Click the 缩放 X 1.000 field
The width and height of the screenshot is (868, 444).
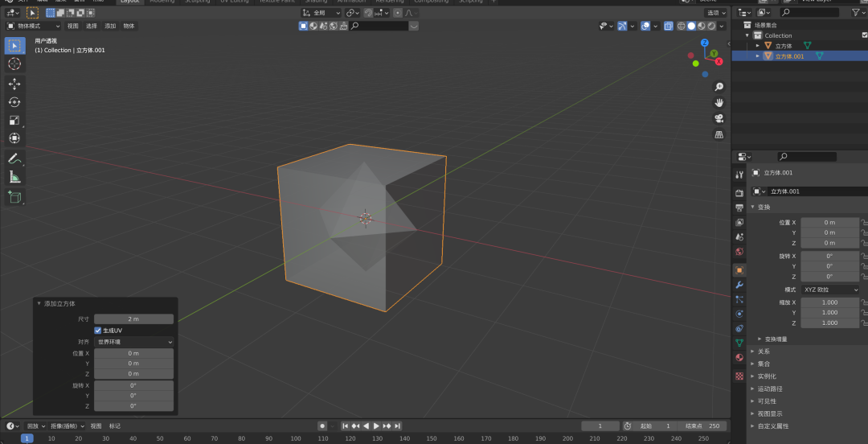tap(829, 302)
